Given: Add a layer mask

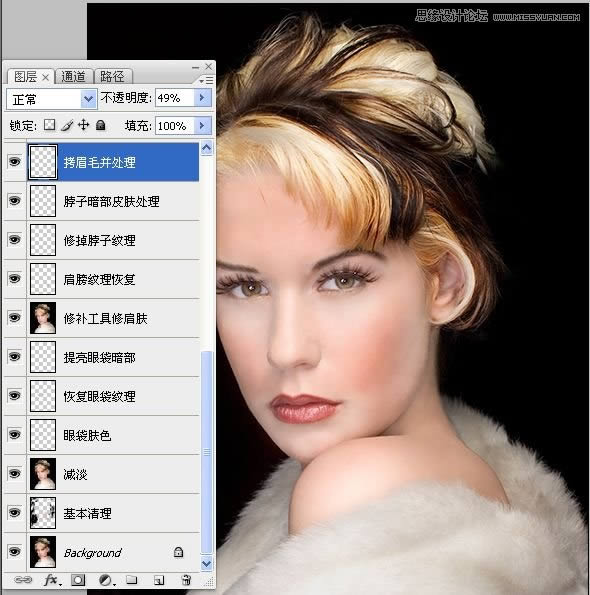Looking at the screenshot, I should coord(78,580).
